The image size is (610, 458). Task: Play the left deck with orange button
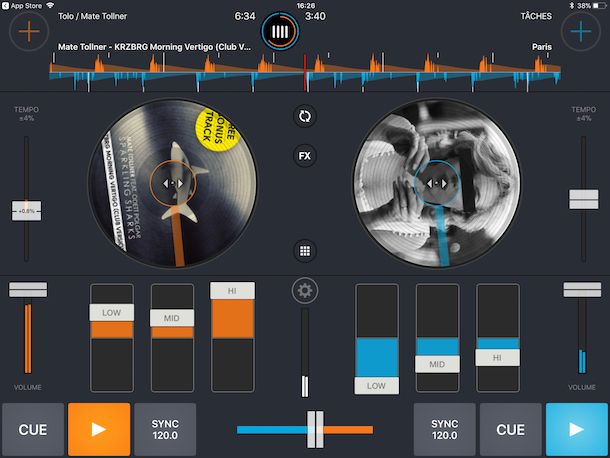99,429
